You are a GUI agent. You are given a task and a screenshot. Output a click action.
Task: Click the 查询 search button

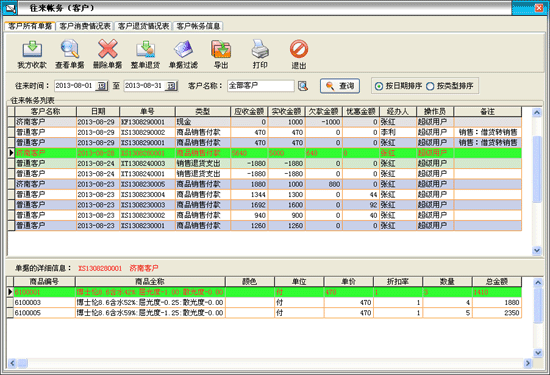coord(340,86)
